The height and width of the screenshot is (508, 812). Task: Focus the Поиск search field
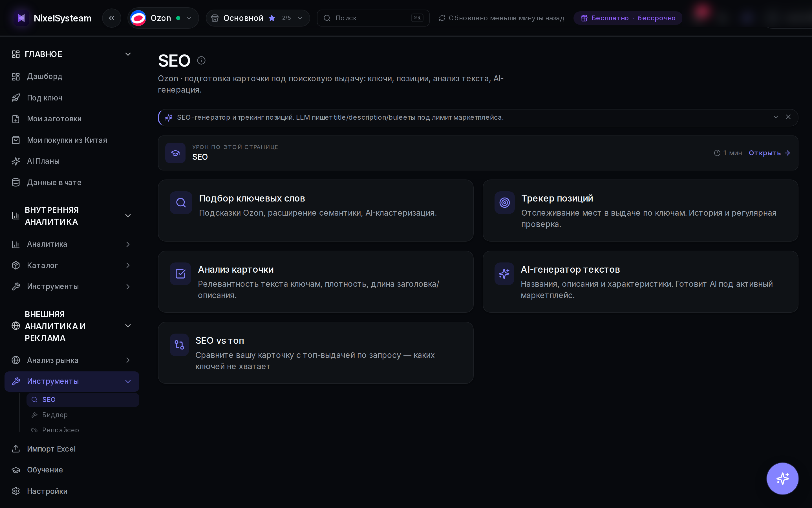[373, 18]
